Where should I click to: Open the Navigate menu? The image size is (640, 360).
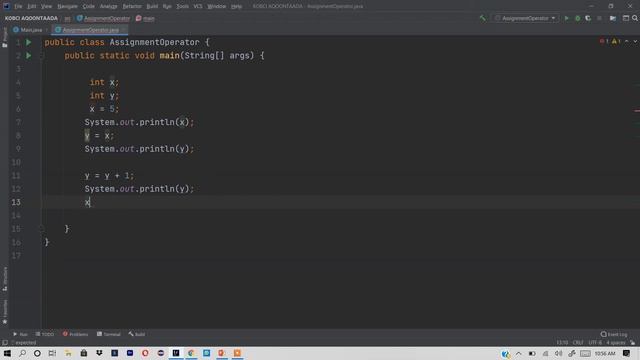pos(67,7)
